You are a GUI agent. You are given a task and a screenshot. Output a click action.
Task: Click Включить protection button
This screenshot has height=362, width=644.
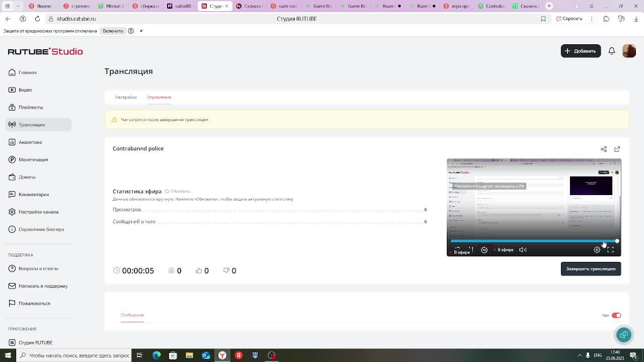coord(113,31)
